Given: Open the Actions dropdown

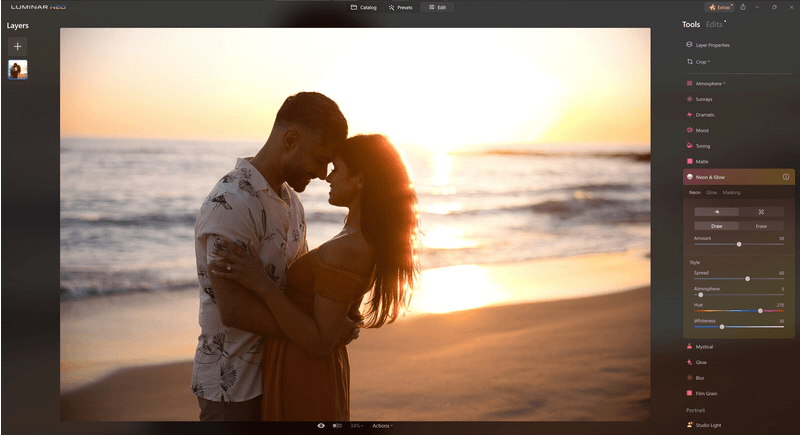Looking at the screenshot, I should click(x=382, y=425).
